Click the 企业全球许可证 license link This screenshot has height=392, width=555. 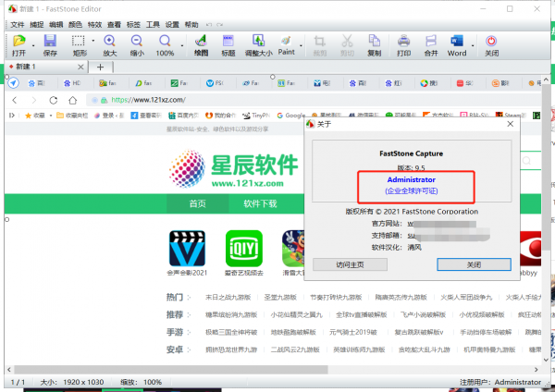[x=412, y=191]
